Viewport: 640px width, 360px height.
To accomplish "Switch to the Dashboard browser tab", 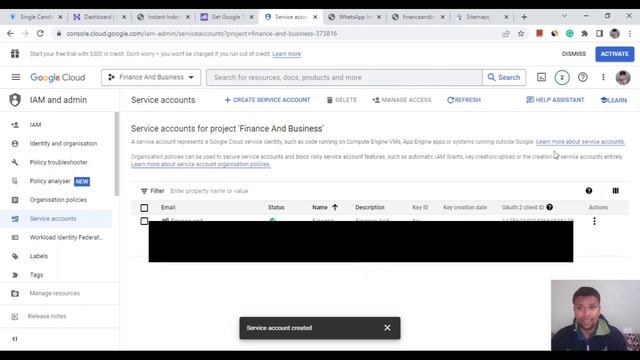I will click(x=99, y=17).
